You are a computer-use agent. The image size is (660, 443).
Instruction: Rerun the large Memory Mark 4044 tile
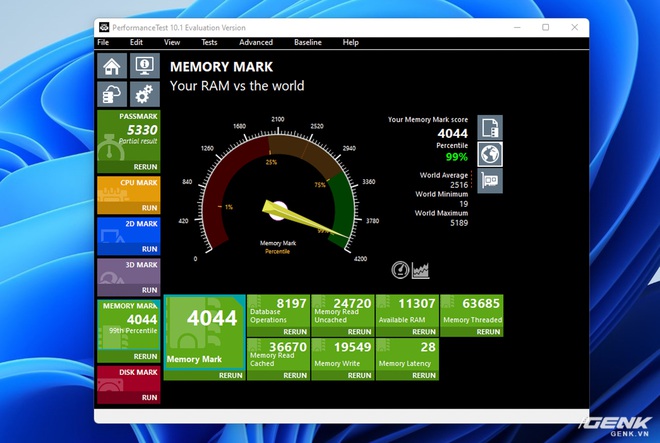click(230, 375)
